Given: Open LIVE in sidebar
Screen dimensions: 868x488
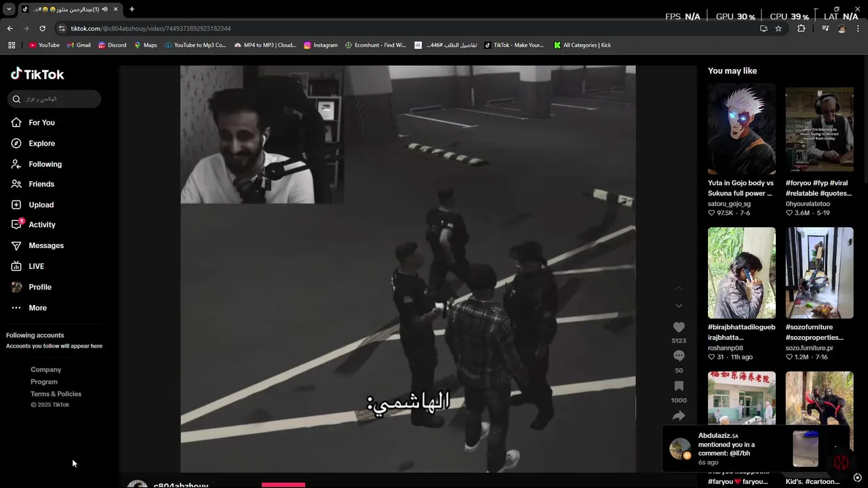Looking at the screenshot, I should pyautogui.click(x=28, y=266).
